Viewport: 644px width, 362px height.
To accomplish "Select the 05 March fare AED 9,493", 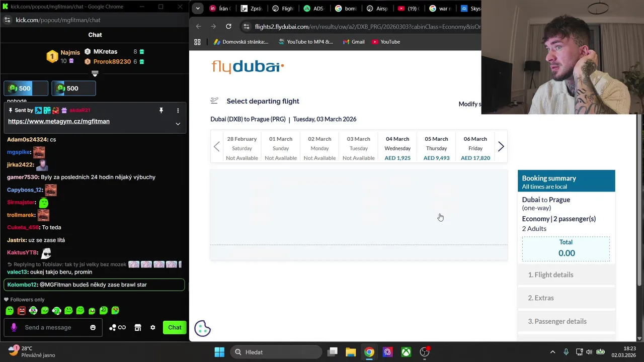I will point(436,148).
